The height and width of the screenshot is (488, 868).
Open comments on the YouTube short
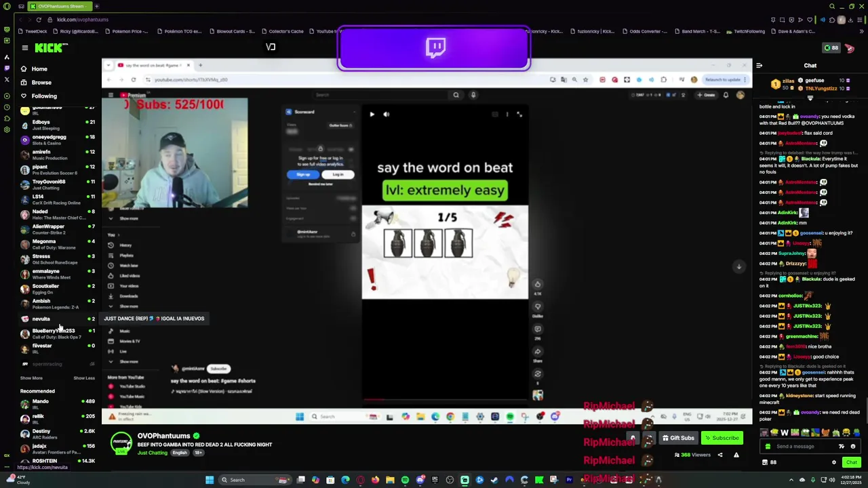coord(538,329)
